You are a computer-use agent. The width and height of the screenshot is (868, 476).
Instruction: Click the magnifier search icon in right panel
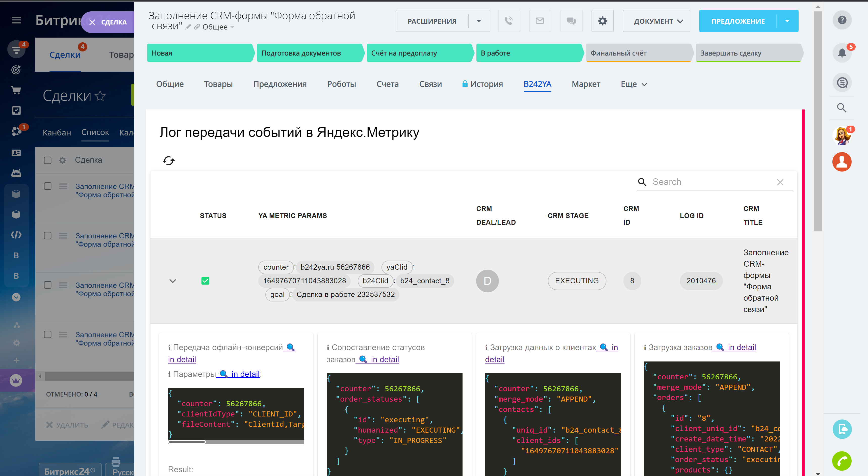coord(842,108)
